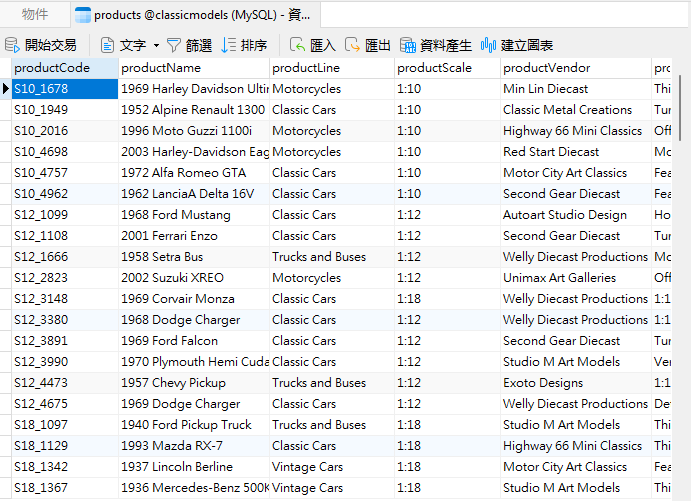Click the productCode column header
Viewport: 691px width, 501px height.
coord(52,68)
